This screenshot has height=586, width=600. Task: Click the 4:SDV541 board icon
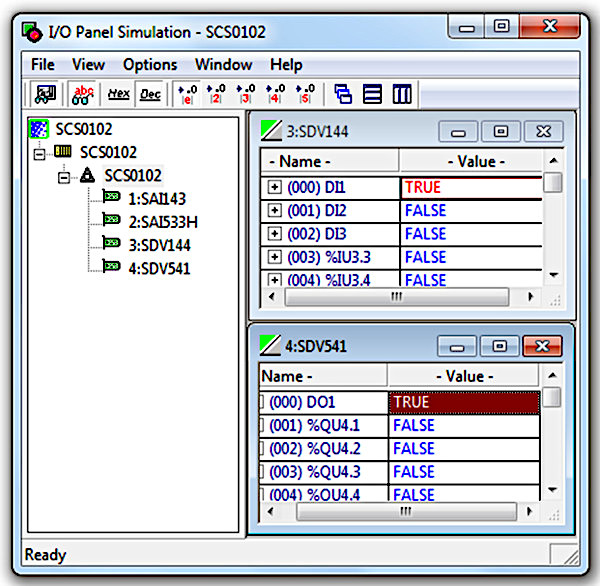click(x=111, y=265)
